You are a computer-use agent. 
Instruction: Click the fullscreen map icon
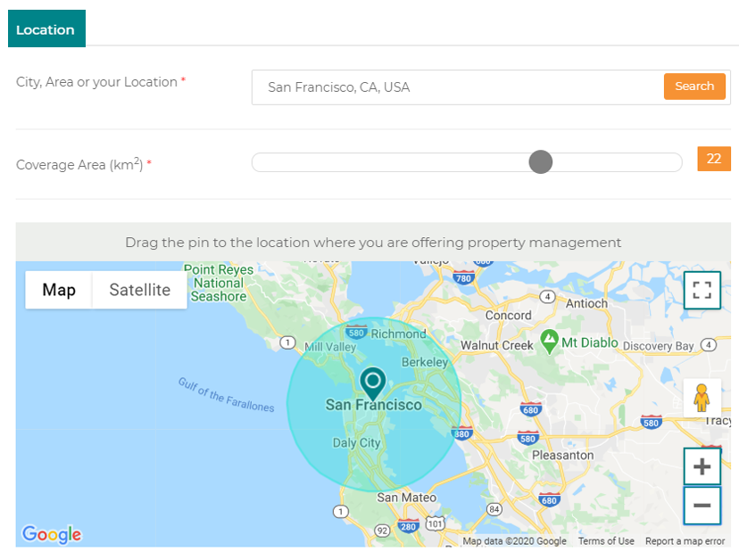coord(702,290)
